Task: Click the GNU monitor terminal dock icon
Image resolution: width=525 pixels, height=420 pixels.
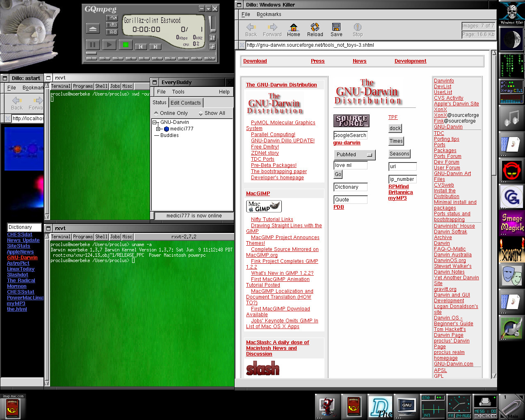Action: click(406, 407)
